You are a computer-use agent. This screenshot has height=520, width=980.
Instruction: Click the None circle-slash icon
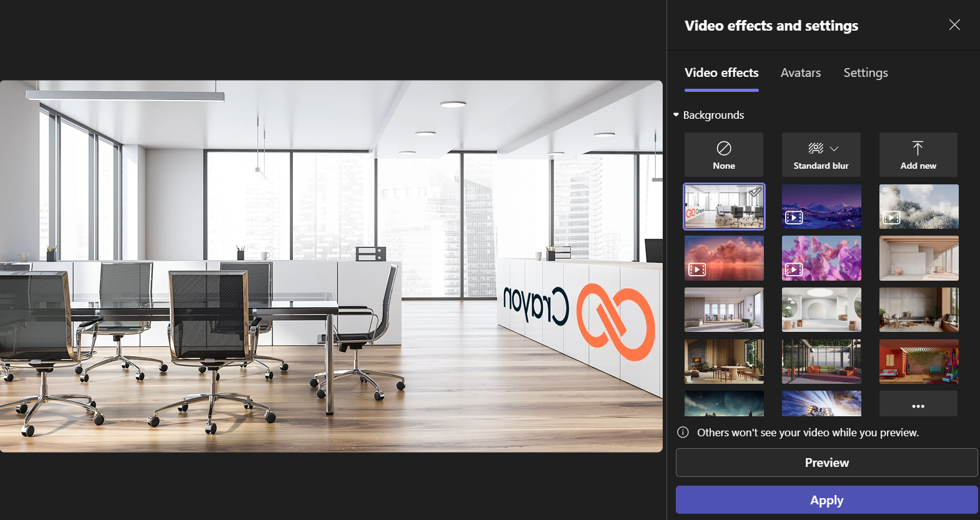point(724,148)
